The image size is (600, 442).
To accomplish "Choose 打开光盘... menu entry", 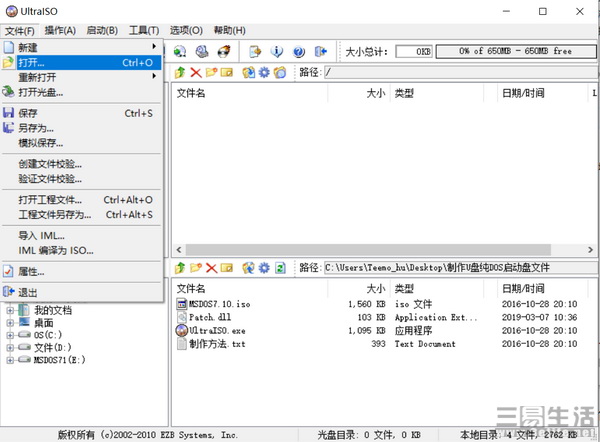I will pyautogui.click(x=82, y=92).
